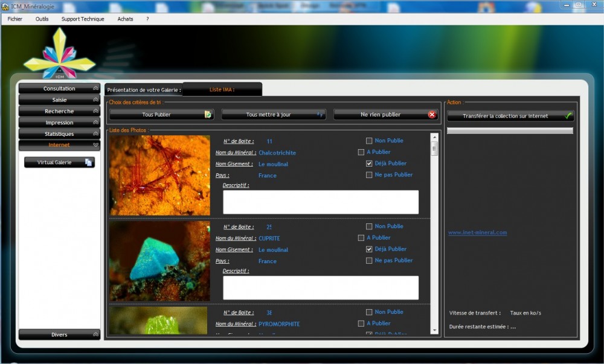Image resolution: width=604 pixels, height=364 pixels.
Task: Click the 'Vitesse de transfert' label
Action: (x=475, y=313)
